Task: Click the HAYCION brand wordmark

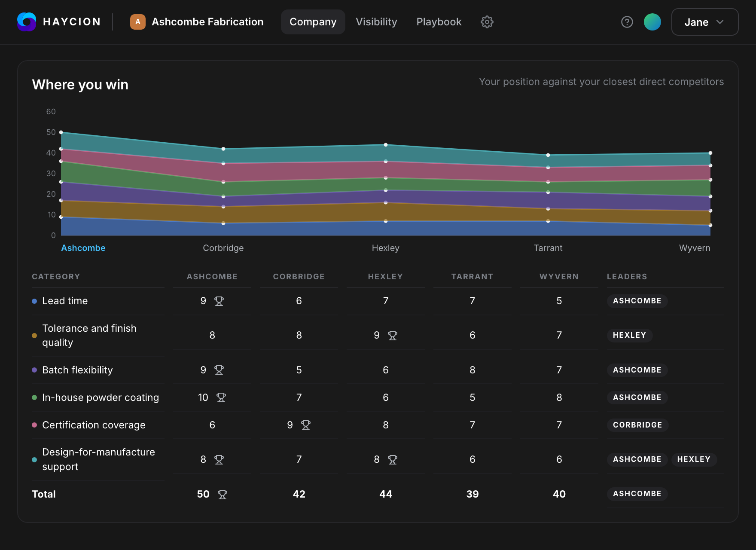Action: [x=72, y=22]
